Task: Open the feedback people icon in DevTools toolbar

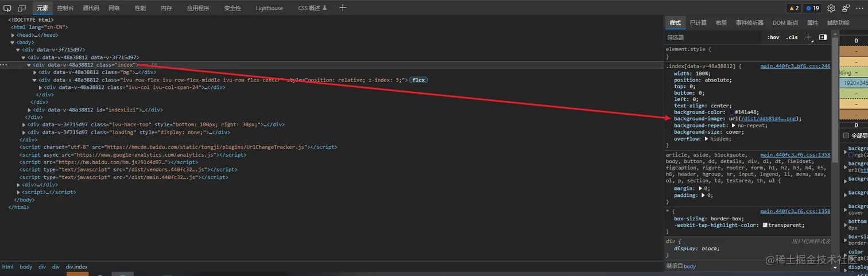Action: [x=846, y=8]
